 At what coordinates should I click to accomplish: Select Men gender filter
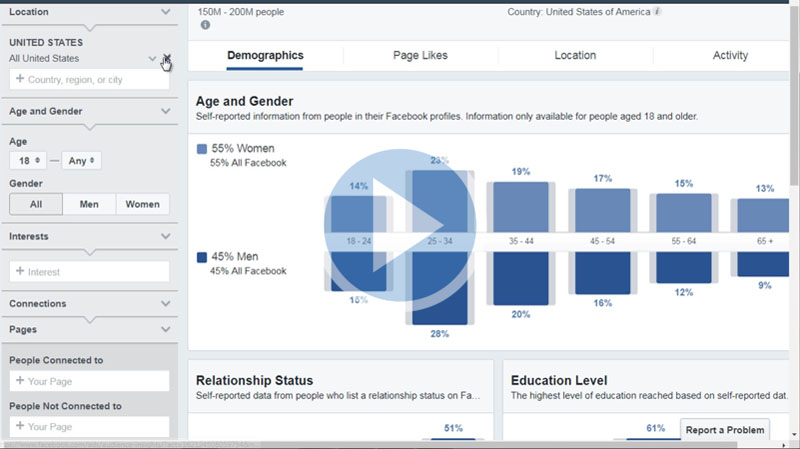[89, 204]
